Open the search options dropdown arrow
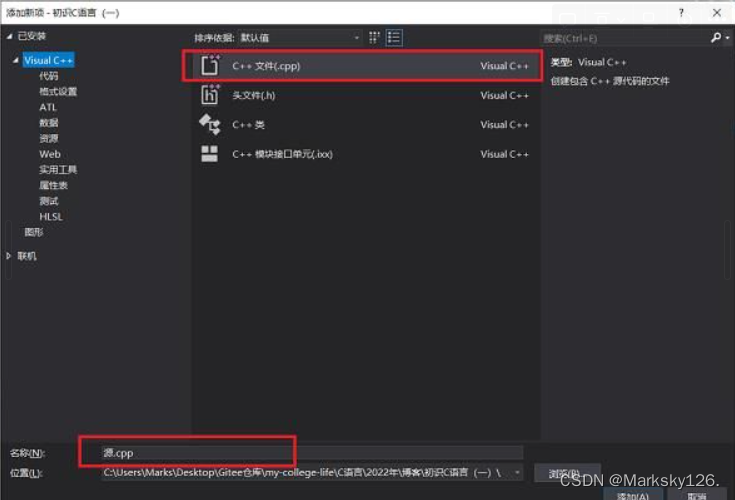735x500 pixels. tap(728, 37)
